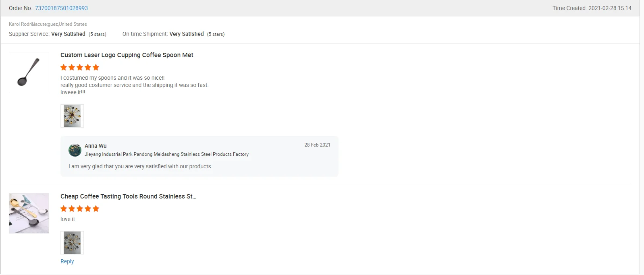Image resolution: width=644 pixels, height=275 pixels.
Task: Open Cheap Coffee Tasting Tools Round Stainless title
Action: coord(128,196)
